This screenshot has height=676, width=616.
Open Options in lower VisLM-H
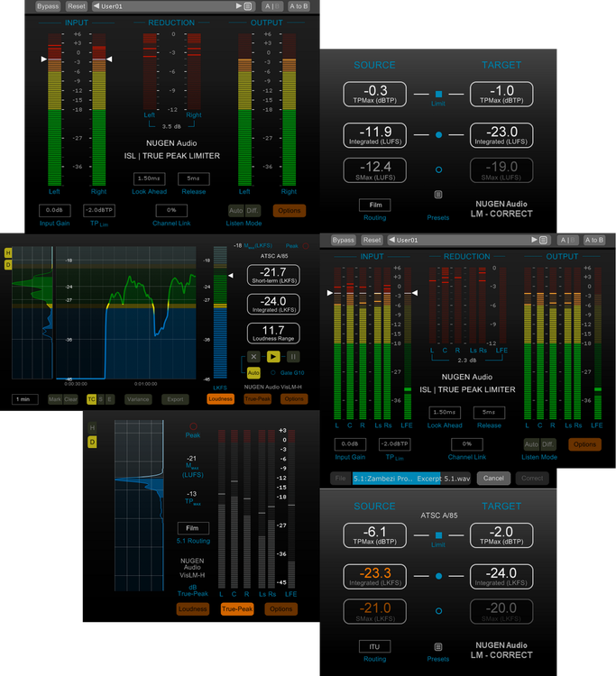tap(281, 609)
